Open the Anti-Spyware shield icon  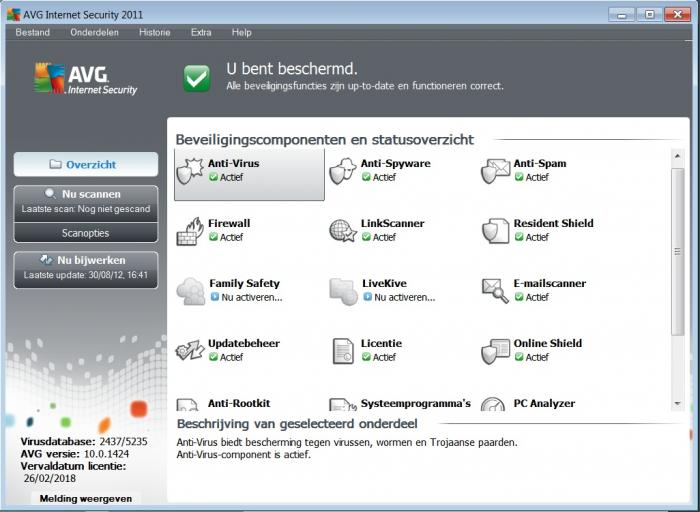(342, 171)
